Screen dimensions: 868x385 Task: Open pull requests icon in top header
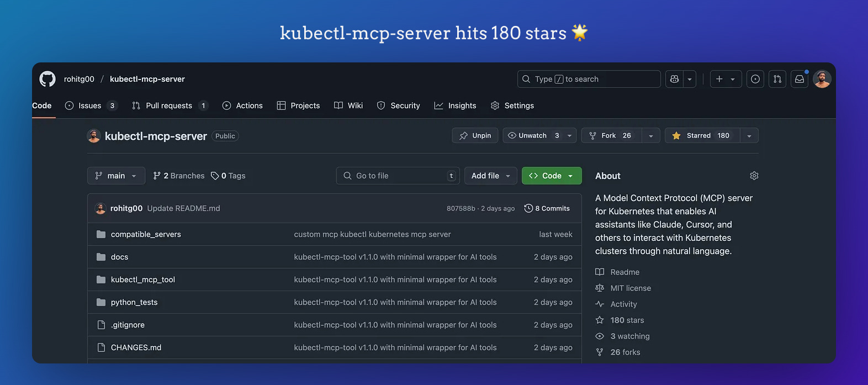777,79
